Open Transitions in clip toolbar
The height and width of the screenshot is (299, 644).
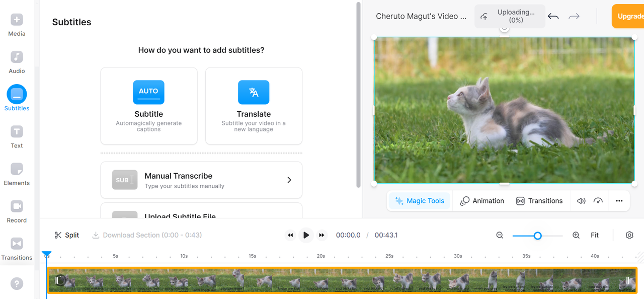coord(539,201)
